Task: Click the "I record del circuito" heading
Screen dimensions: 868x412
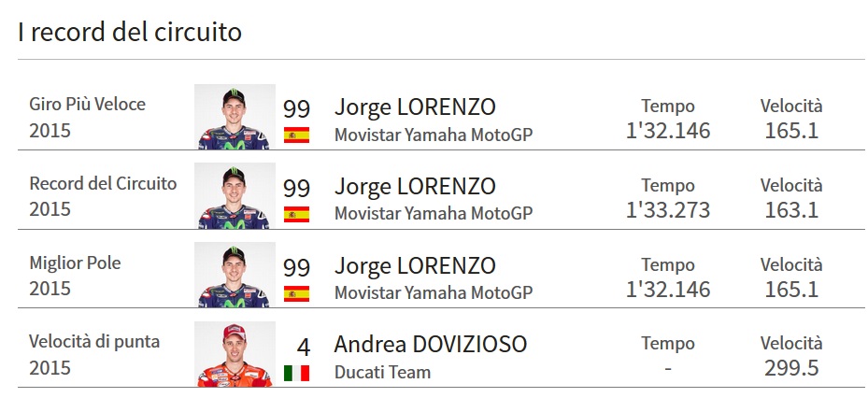Action: (x=130, y=32)
